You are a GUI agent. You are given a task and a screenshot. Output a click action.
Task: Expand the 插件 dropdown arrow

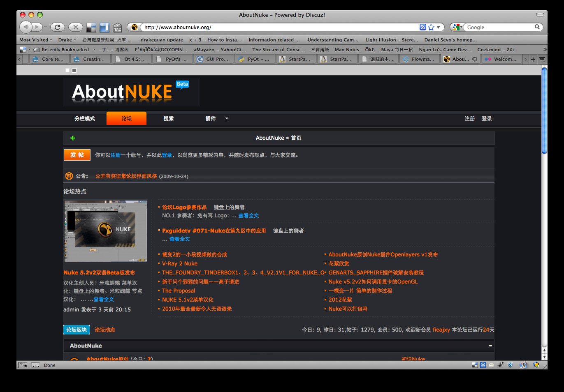pyautogui.click(x=227, y=119)
